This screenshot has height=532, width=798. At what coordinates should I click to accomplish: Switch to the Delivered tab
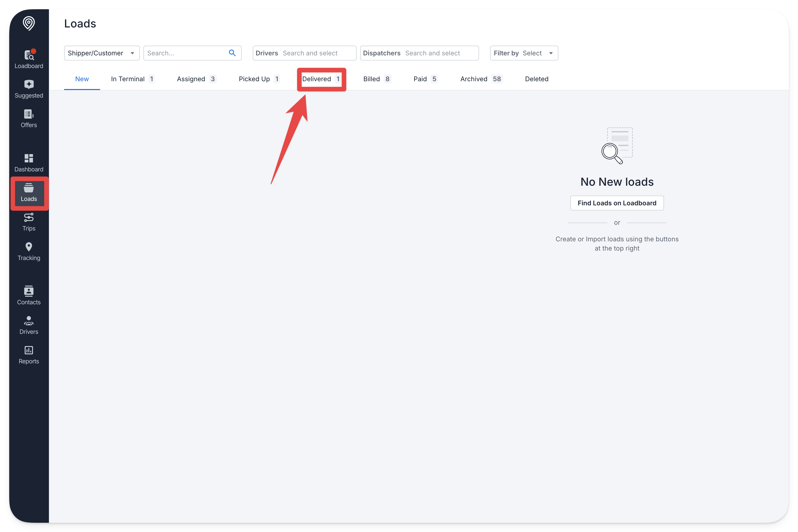tap(321, 79)
